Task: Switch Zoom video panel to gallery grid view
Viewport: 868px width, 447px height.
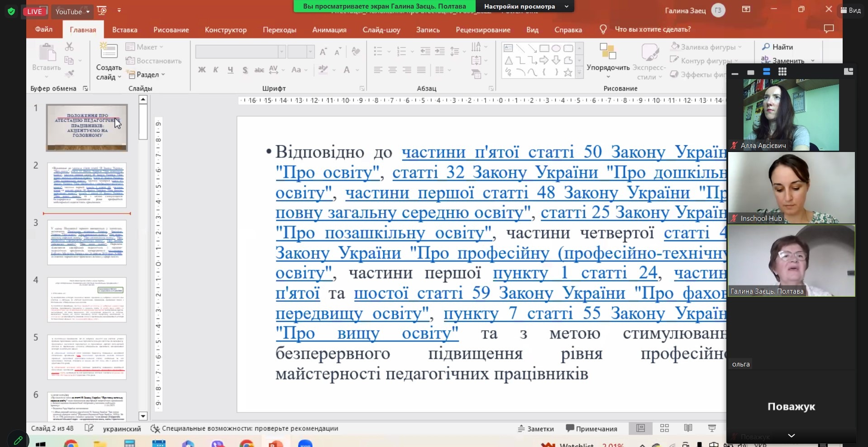Action: 782,71
